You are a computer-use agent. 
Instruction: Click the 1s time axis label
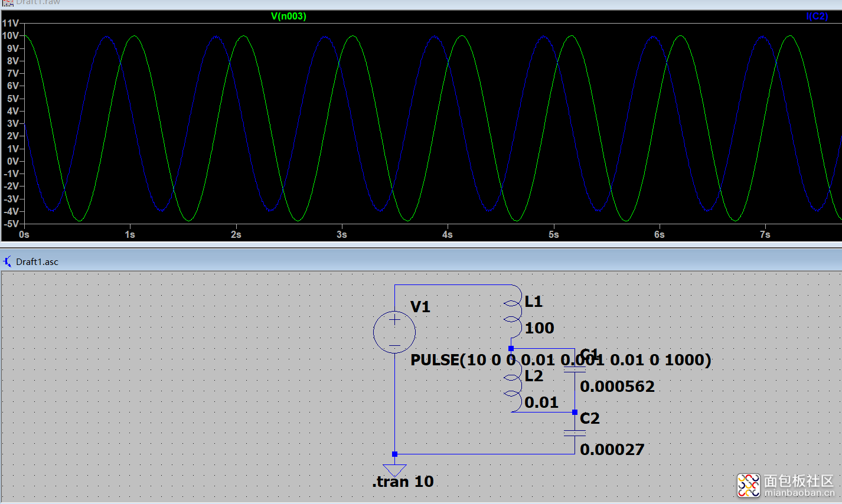click(130, 234)
